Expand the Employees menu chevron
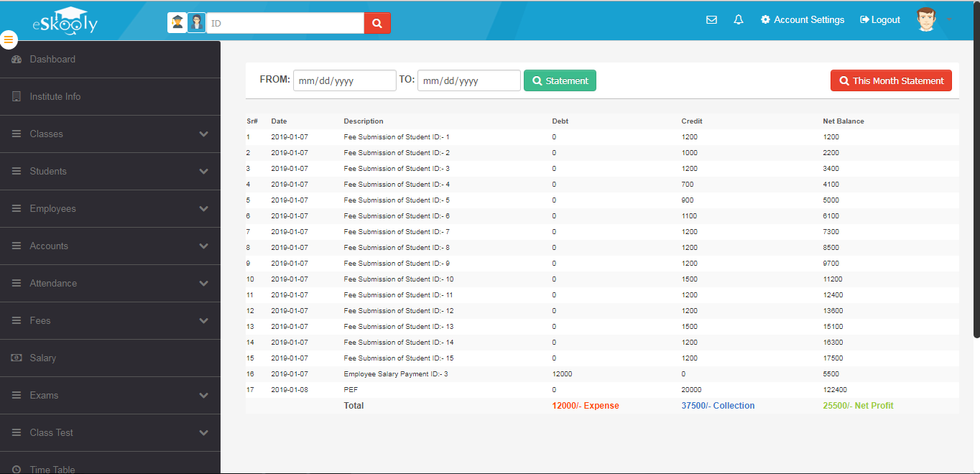The height and width of the screenshot is (474, 980). 204,209
